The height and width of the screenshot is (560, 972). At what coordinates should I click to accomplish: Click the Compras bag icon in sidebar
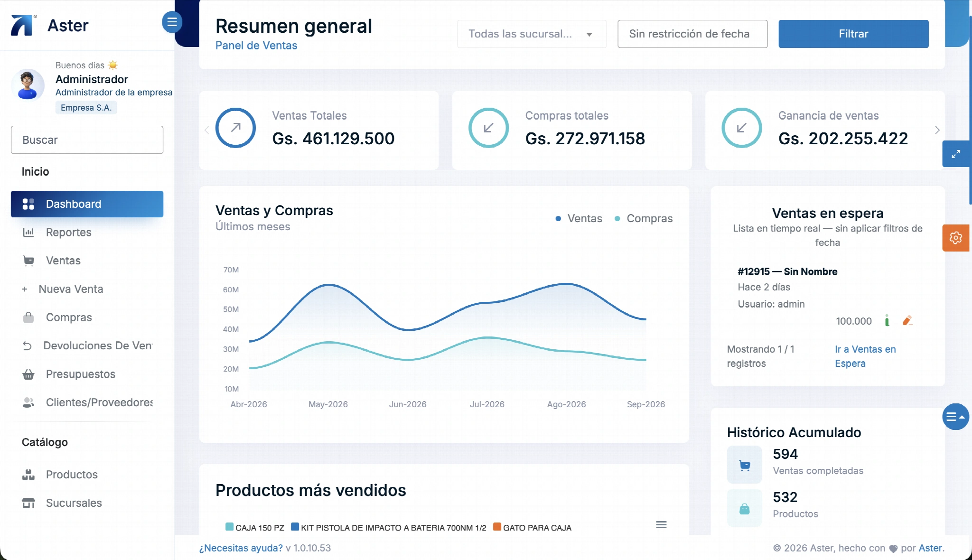click(28, 317)
